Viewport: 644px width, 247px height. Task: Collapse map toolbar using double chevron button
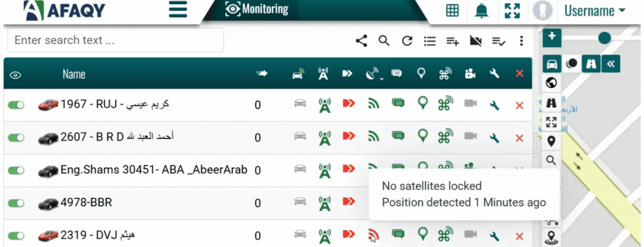(x=611, y=64)
